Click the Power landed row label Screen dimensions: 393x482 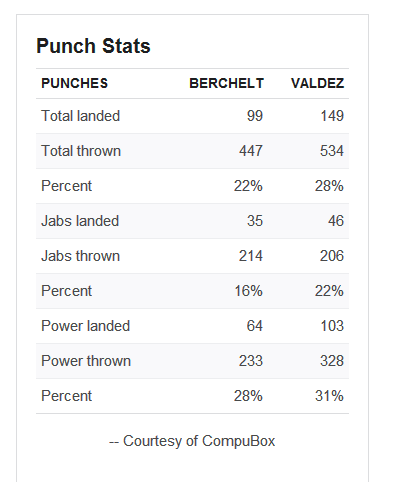tap(85, 326)
